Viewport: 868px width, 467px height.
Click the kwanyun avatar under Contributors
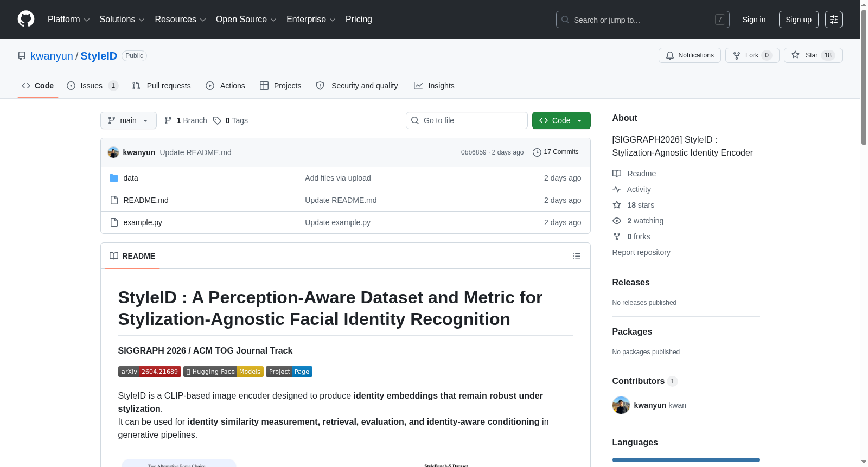pos(621,405)
